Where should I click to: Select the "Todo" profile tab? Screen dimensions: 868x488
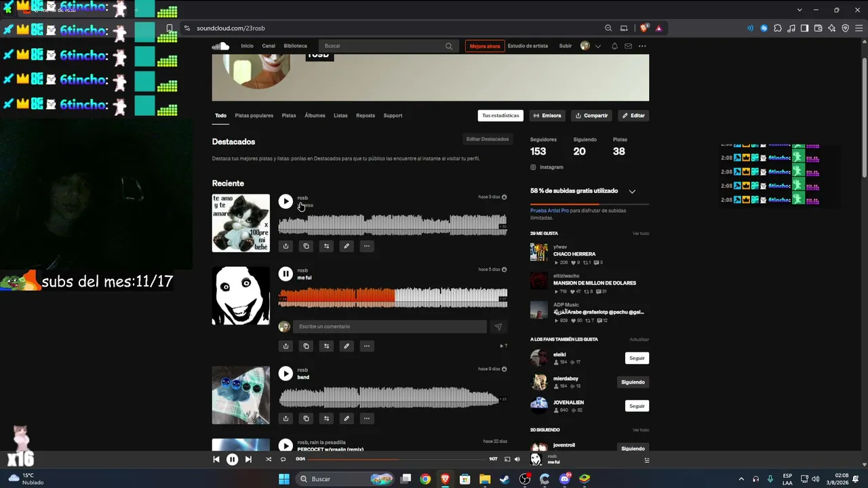[x=220, y=116]
